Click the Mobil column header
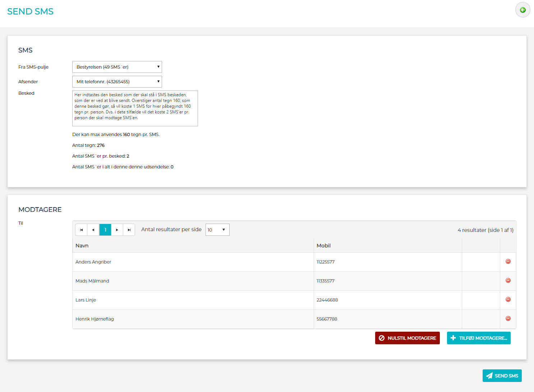This screenshot has width=534, height=392. coord(323,246)
